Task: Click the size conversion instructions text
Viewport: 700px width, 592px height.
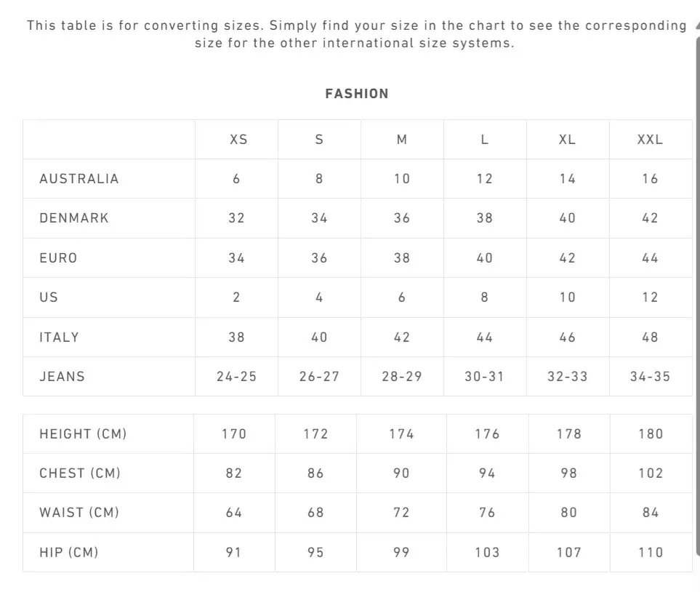Action: (x=356, y=34)
